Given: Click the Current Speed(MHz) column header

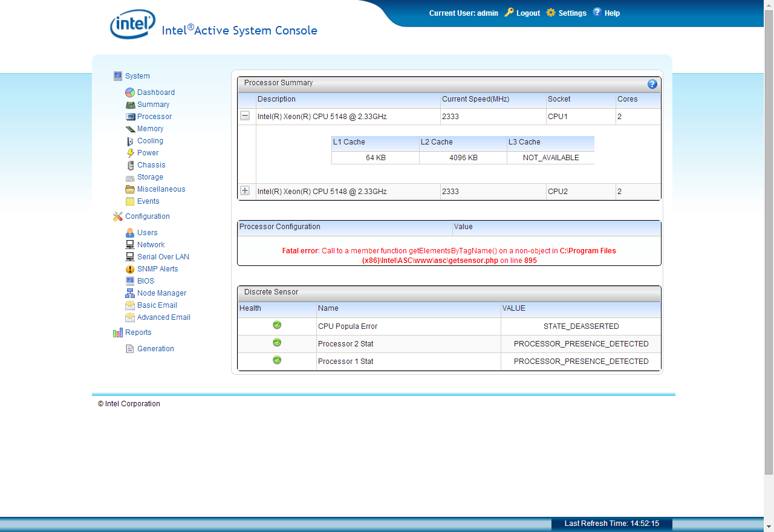Looking at the screenshot, I should tap(493, 100).
